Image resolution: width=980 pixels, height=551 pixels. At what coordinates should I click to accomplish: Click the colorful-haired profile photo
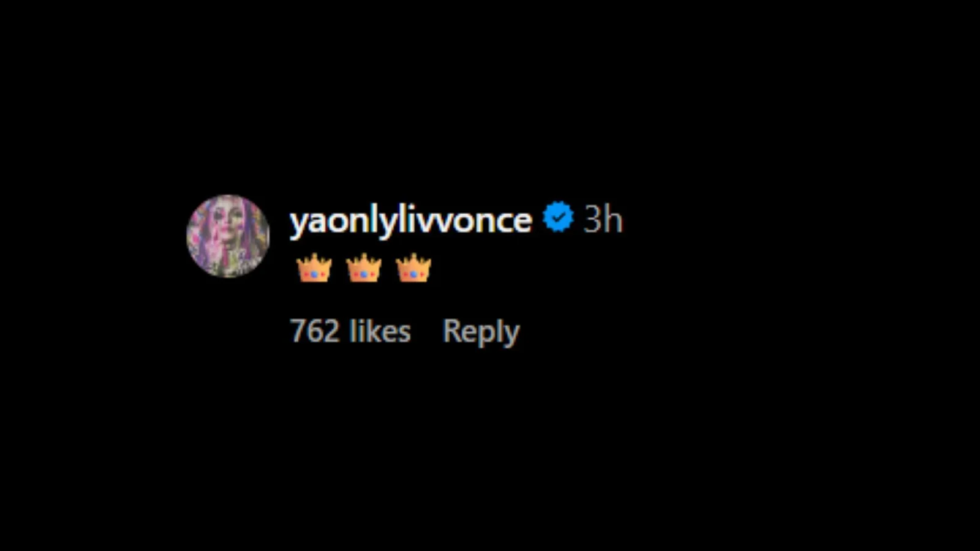pyautogui.click(x=228, y=236)
